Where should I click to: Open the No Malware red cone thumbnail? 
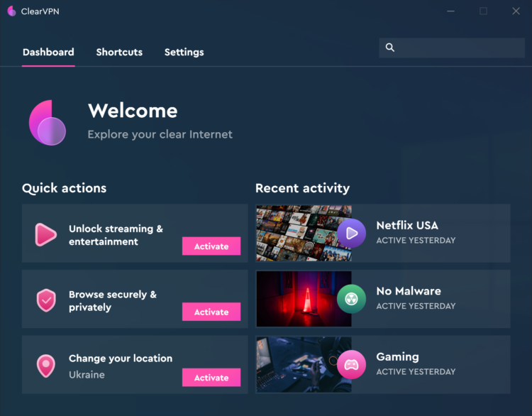[304, 299]
